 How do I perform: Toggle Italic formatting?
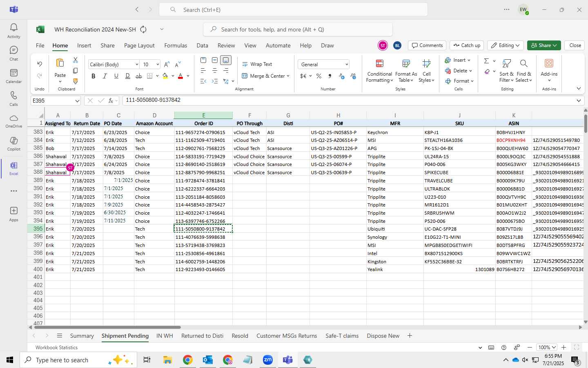[105, 76]
